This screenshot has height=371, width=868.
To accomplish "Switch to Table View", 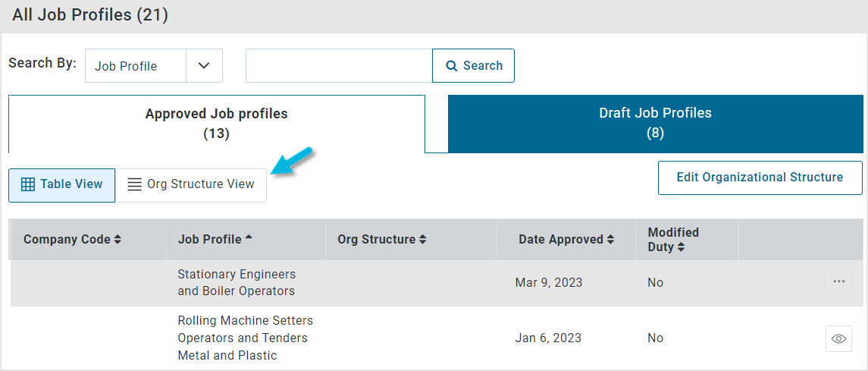I will (x=62, y=185).
